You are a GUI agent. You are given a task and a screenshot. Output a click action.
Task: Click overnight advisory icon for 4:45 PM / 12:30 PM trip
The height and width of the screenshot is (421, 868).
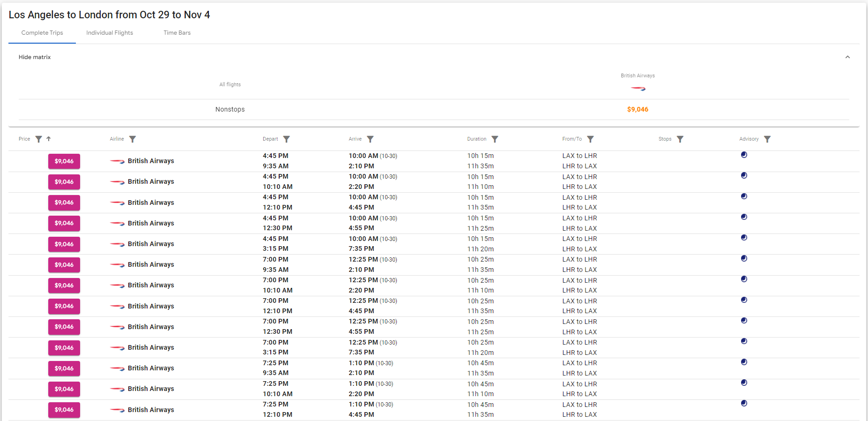pyautogui.click(x=744, y=217)
